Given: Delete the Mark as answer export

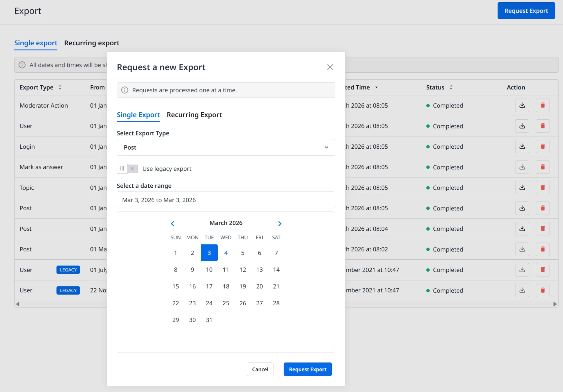Looking at the screenshot, I should coord(542,167).
